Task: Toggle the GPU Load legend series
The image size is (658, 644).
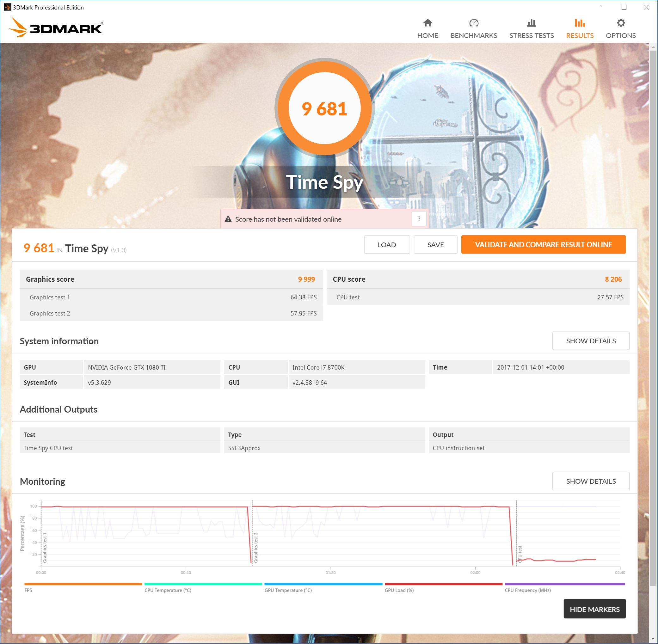Action: tap(399, 590)
